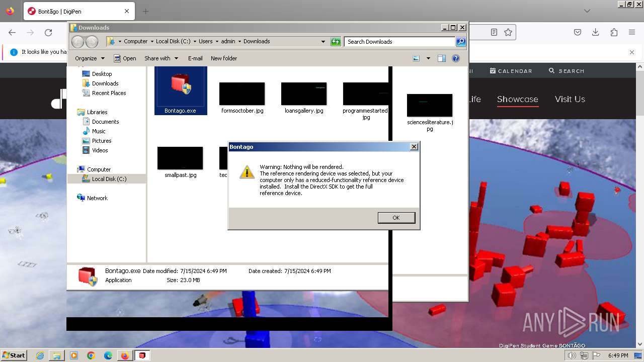
Task: Click E-mail in the Explorer toolbar
Action: [x=195, y=58]
